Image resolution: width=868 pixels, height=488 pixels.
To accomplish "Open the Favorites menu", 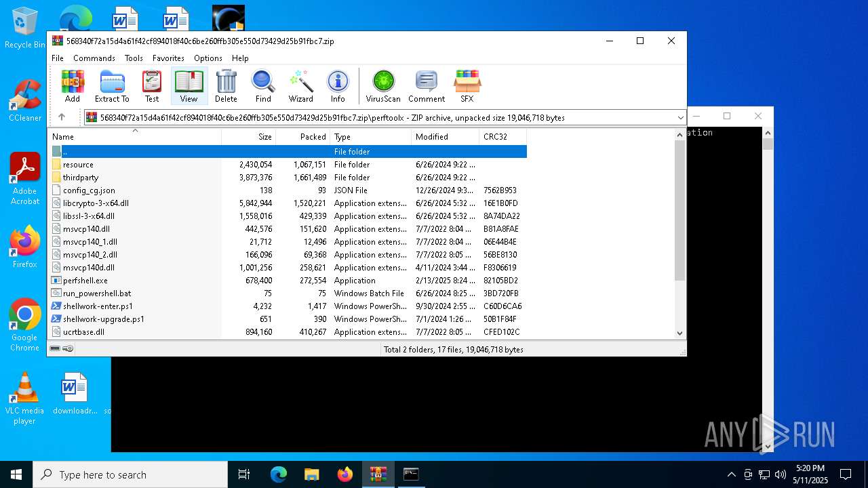I will pyautogui.click(x=168, y=58).
